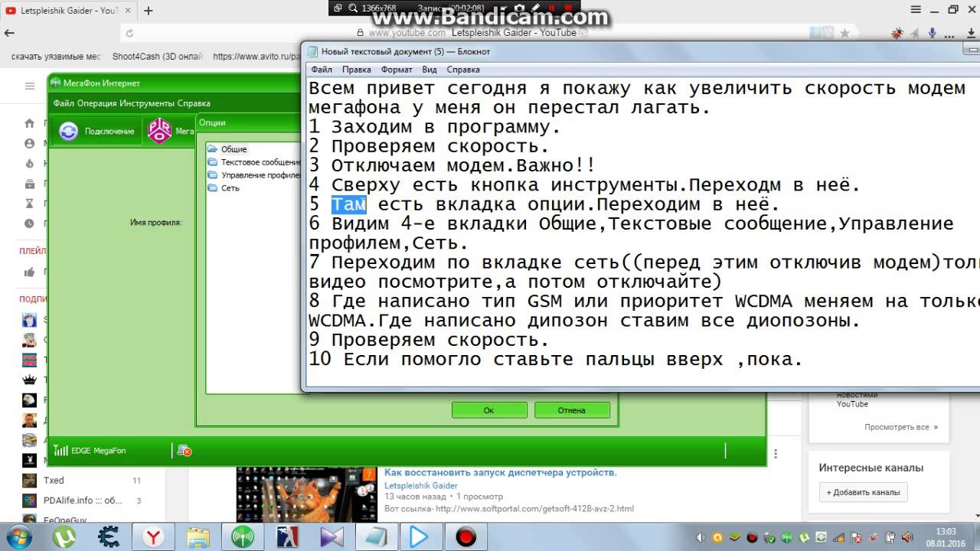Click Отмена button in Опции dialog
980x551 pixels.
click(572, 410)
